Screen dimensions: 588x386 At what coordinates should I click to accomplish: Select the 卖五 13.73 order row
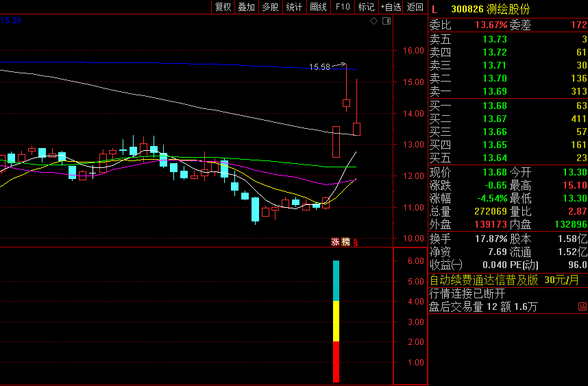(x=508, y=39)
